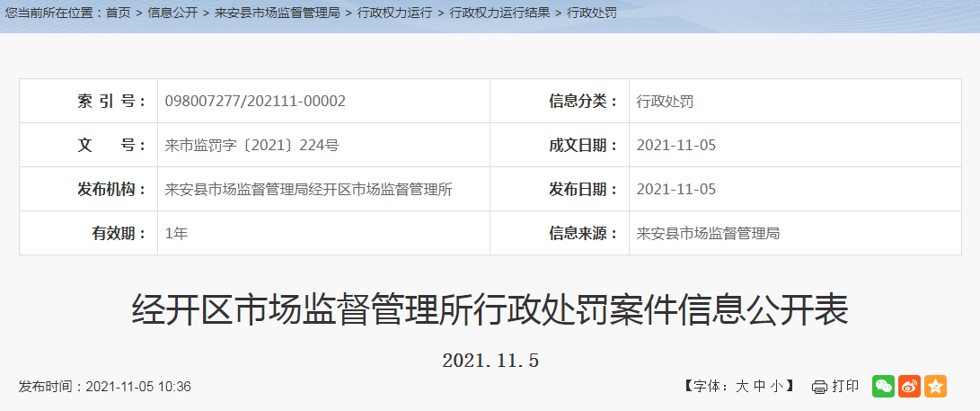Share page via Weibo icon
Image resolution: width=980 pixels, height=411 pixels.
point(909,386)
